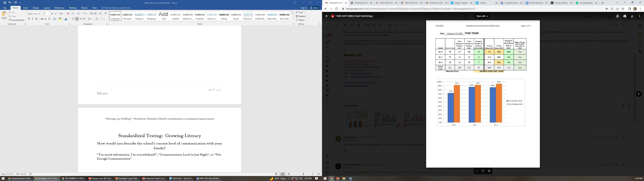
Task: Toggle italic formatting
Action: [33, 19]
